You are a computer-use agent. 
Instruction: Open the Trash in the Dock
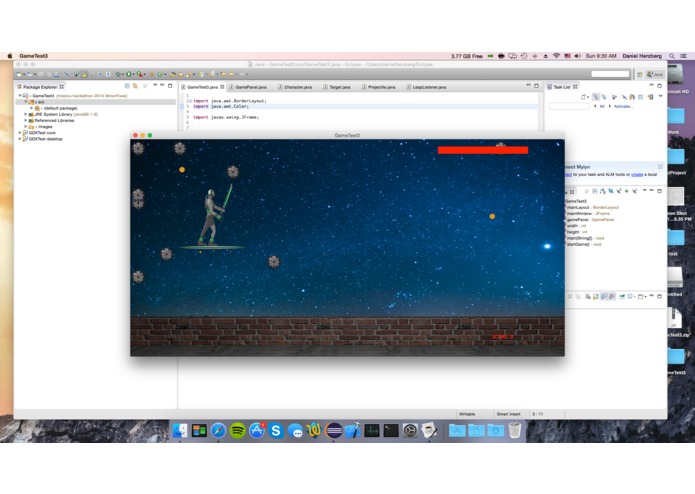pyautogui.click(x=514, y=430)
